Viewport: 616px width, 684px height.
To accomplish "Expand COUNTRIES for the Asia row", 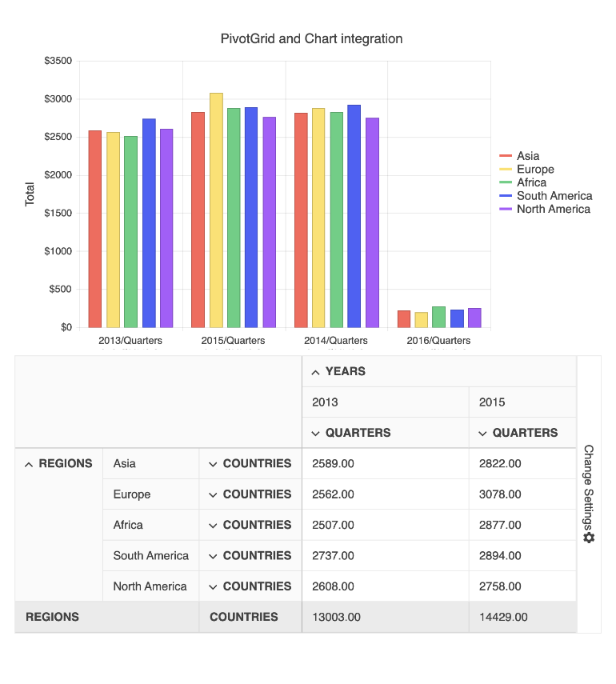I will pos(213,463).
